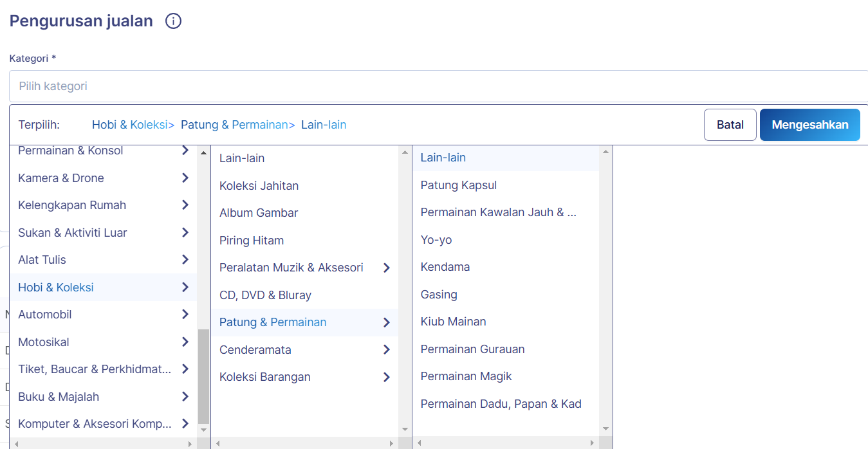Expand the Kamera & Drone category arrow

coord(185,178)
